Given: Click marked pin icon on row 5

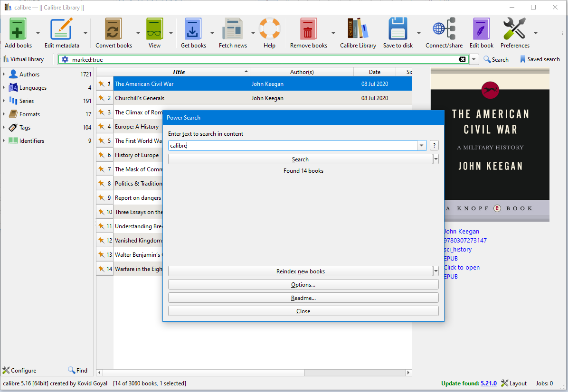Looking at the screenshot, I should click(x=101, y=140).
